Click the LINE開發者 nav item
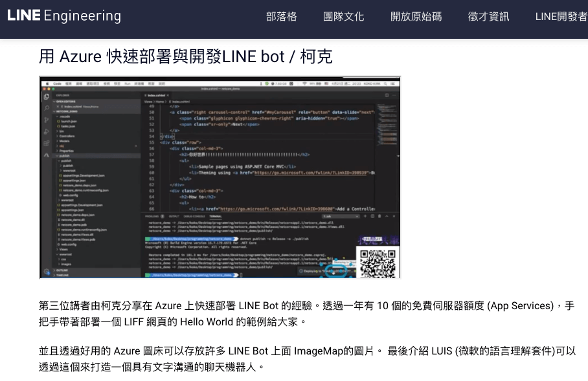Screen dimensions: 588x381 tap(561, 16)
